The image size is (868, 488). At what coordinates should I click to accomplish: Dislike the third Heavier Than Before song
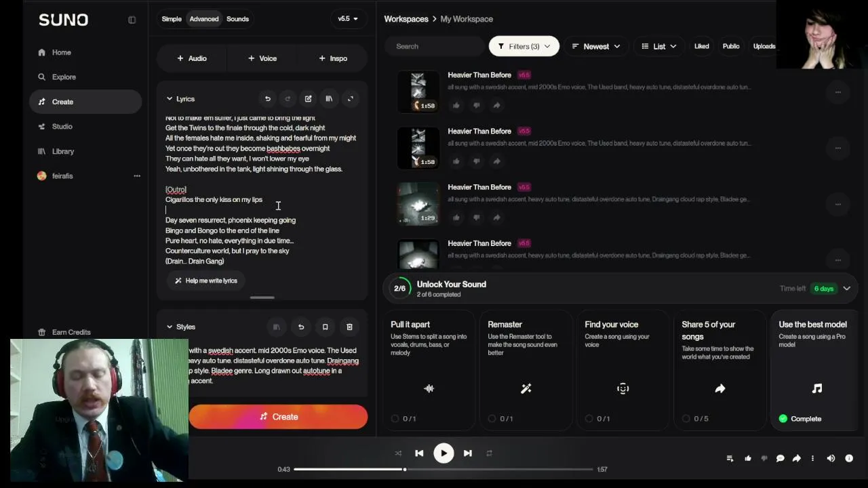point(477,218)
